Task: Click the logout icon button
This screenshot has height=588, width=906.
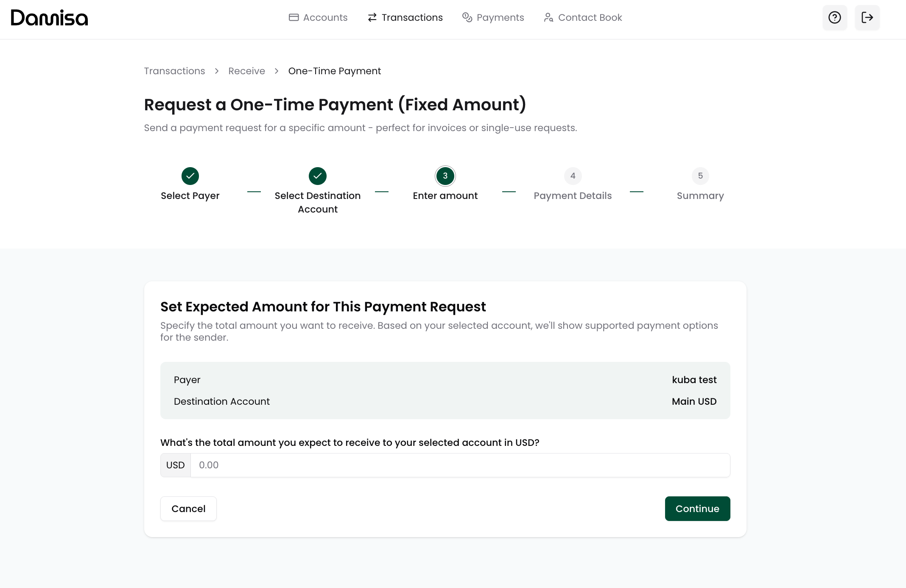Action: (867, 17)
